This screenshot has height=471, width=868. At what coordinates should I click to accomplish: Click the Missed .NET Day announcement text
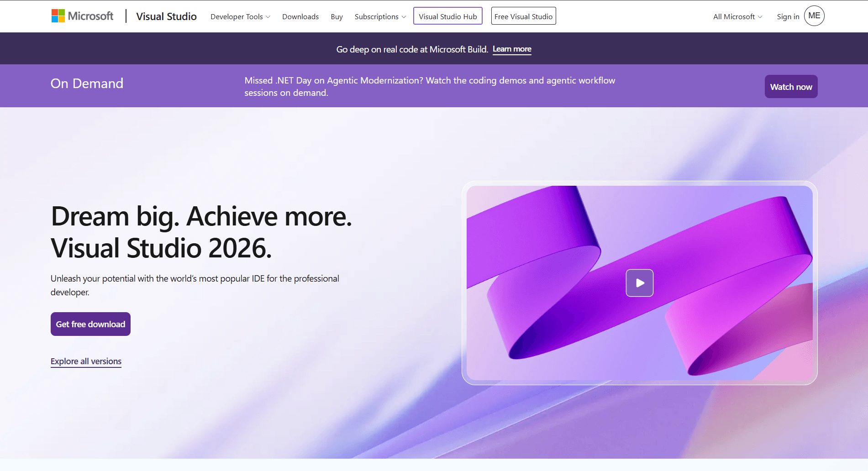[x=430, y=86]
